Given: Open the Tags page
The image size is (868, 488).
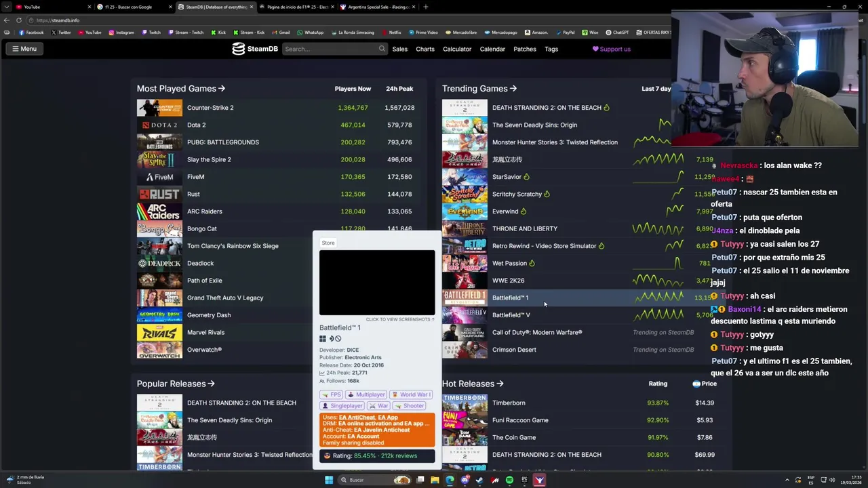Looking at the screenshot, I should 551,49.
